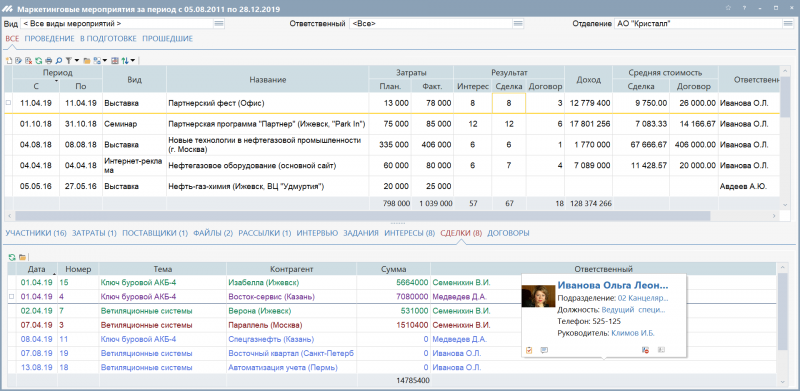Click the Вид field showing all event types

click(x=116, y=23)
